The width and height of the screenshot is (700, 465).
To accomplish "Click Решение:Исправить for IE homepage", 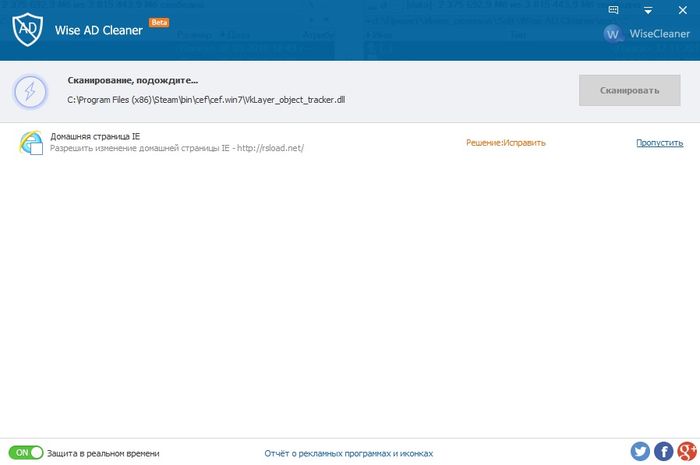I will [506, 143].
